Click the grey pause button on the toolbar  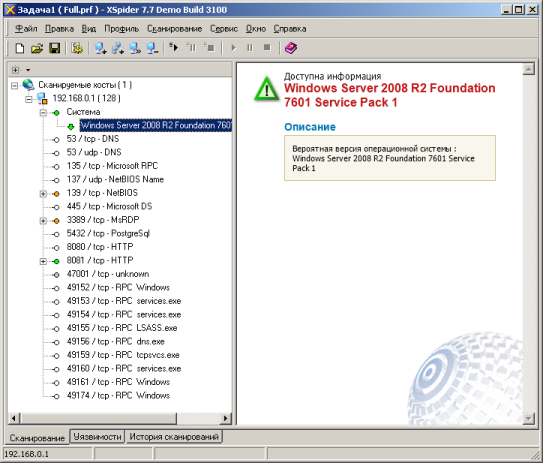tap(250, 48)
